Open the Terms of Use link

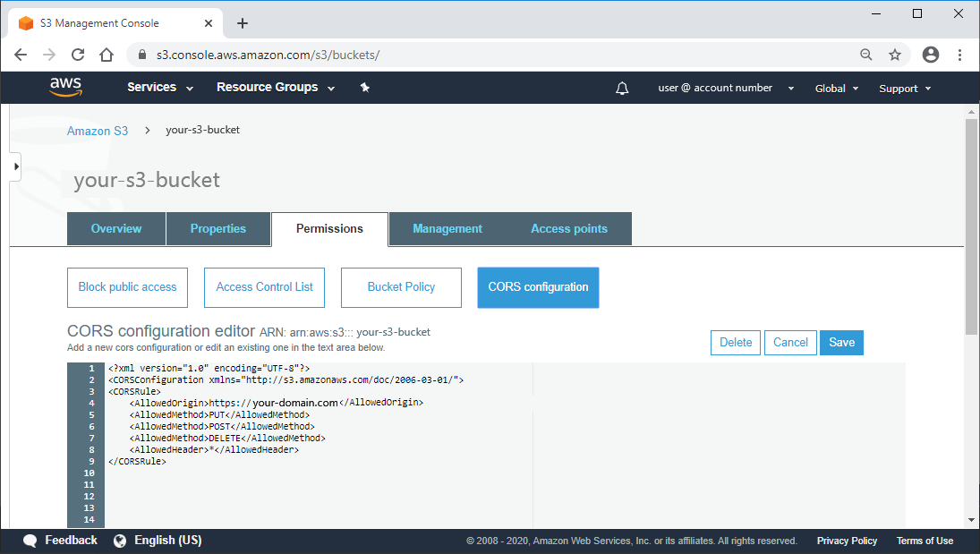coord(925,541)
